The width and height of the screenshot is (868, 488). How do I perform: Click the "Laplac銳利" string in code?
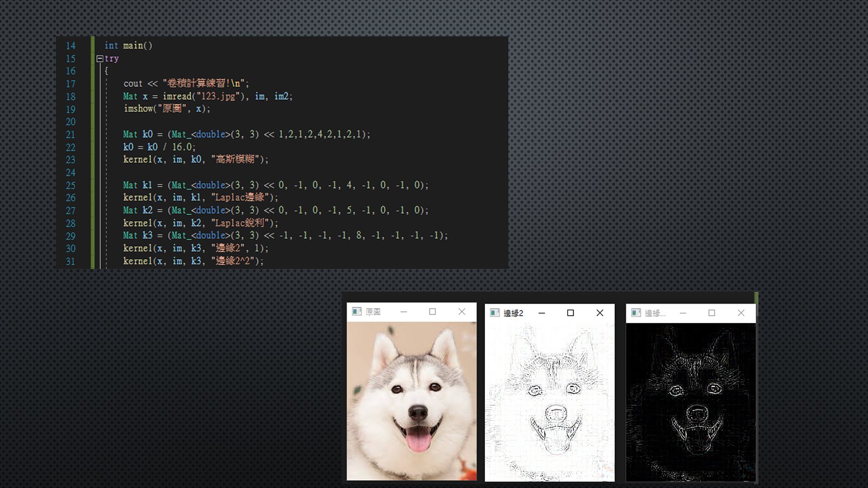tap(240, 223)
